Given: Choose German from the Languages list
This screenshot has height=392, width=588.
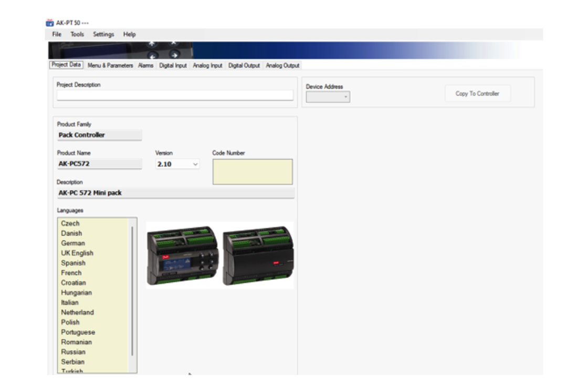Looking at the screenshot, I should (73, 243).
